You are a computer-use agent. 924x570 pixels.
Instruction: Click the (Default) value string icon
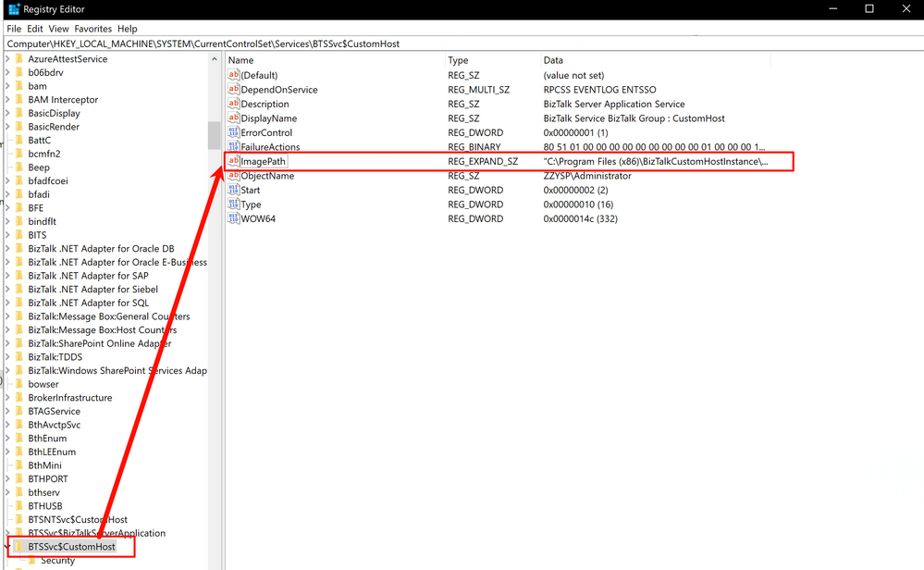(233, 75)
